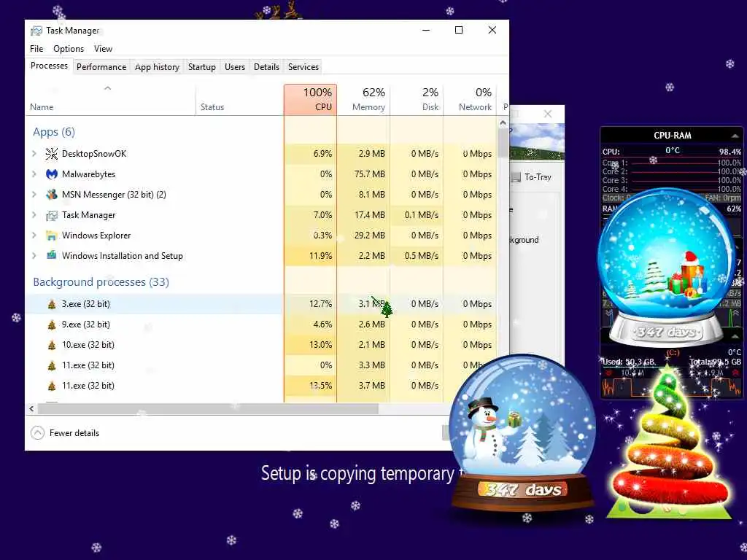
Task: Expand the DesktopSnowOK app group
Action: [34, 153]
